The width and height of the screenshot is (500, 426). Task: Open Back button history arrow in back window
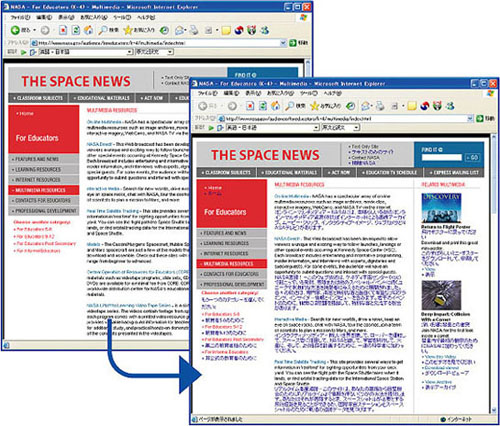(x=34, y=30)
